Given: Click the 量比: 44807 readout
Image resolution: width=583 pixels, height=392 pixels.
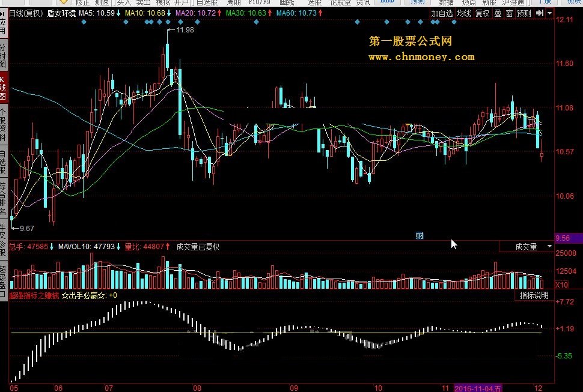Looking at the screenshot, I should click(x=147, y=247).
